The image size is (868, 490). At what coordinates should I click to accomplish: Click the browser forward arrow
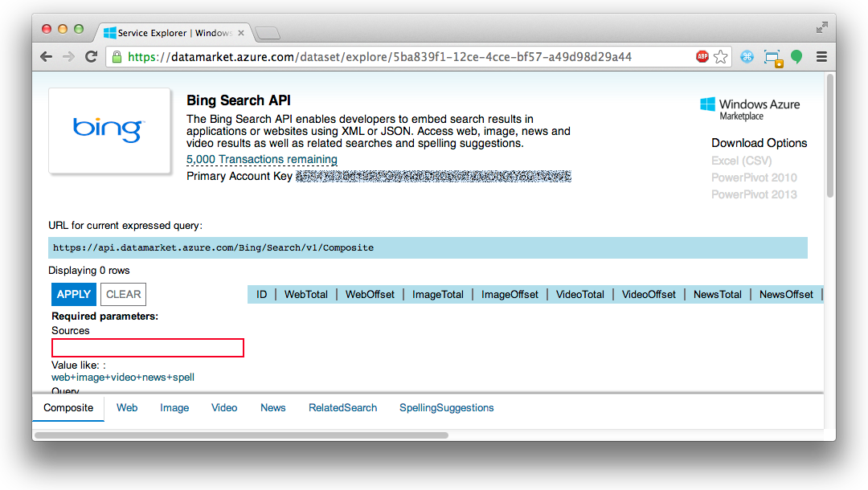[x=68, y=56]
